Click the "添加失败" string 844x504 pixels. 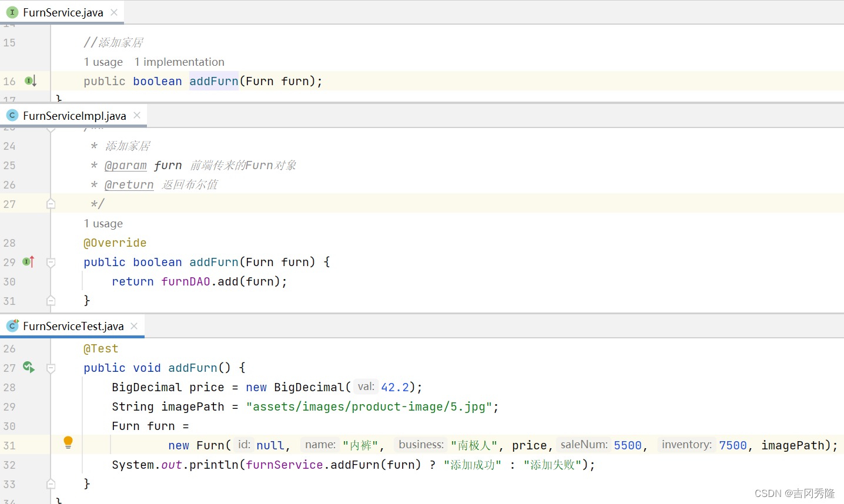[552, 465]
